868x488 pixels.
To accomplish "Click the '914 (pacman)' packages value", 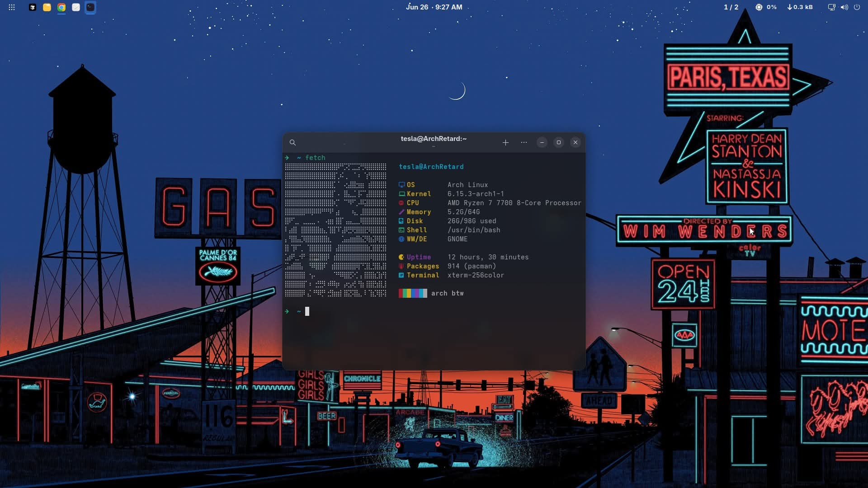I will coord(472,266).
